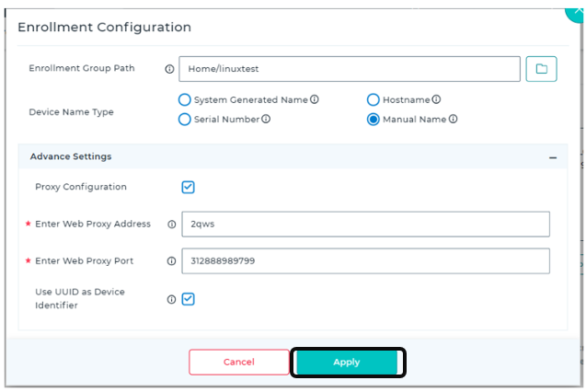This screenshot has width=586, height=392.
Task: Click info icon for UUID Device Identifier
Action: [171, 299]
